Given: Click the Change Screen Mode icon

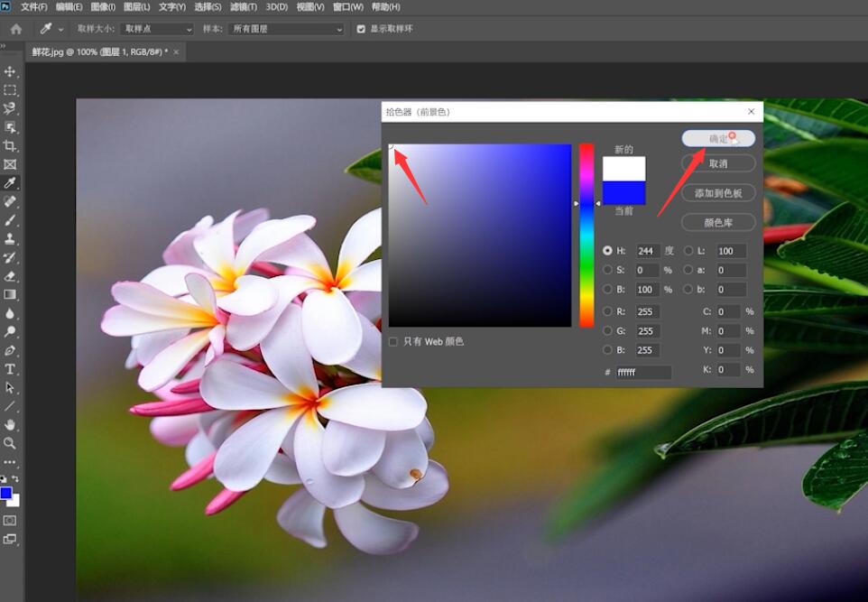Looking at the screenshot, I should [9, 539].
